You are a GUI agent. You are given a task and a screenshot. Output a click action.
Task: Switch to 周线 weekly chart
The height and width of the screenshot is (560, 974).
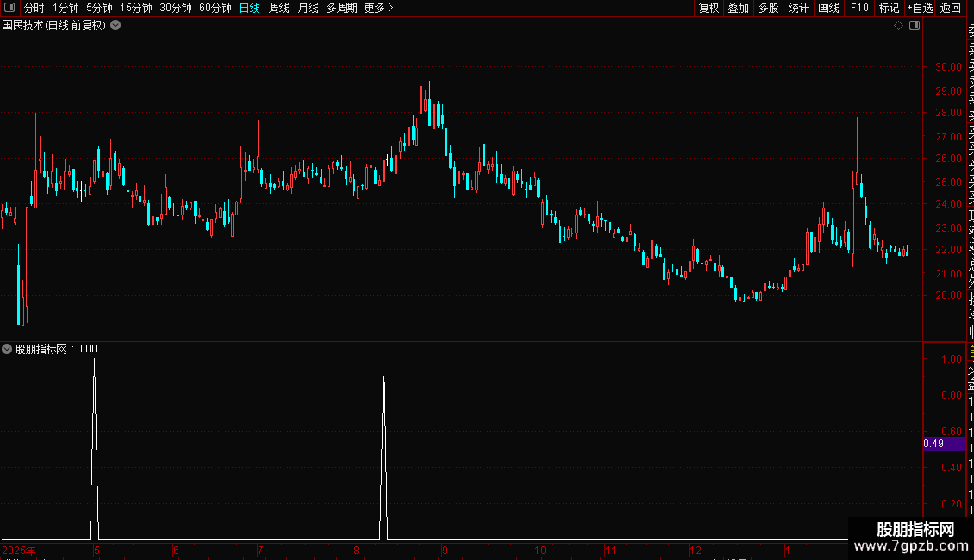coord(279,8)
